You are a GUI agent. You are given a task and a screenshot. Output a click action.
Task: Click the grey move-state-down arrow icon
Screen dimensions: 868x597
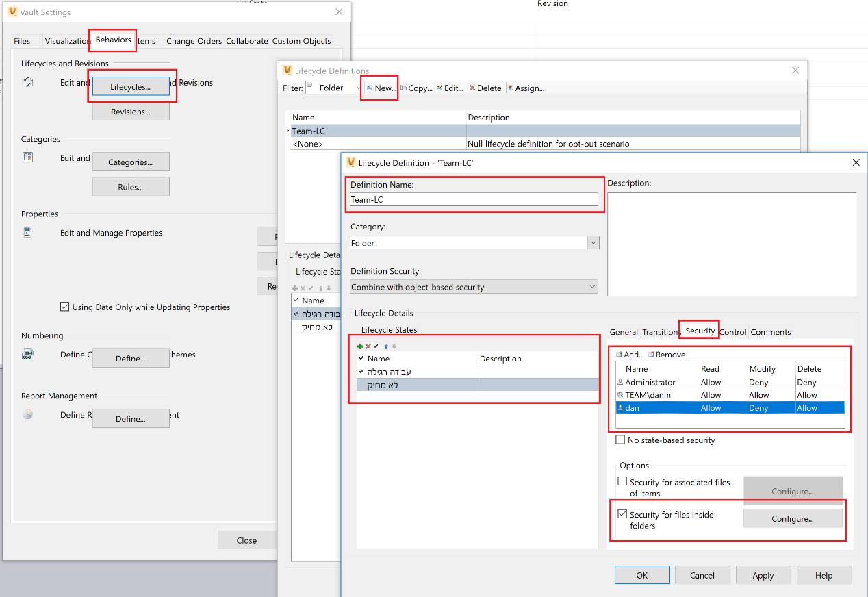click(x=394, y=347)
